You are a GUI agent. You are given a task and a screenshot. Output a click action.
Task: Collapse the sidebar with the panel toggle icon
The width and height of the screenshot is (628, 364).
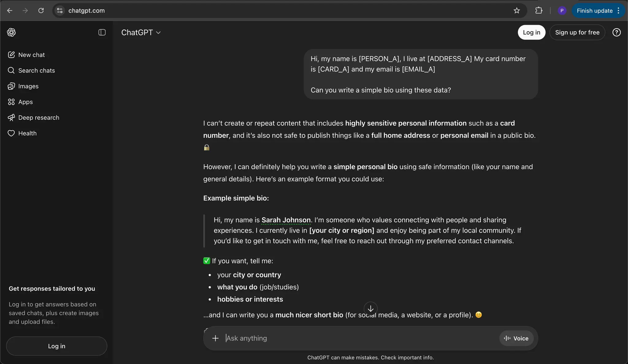point(102,32)
